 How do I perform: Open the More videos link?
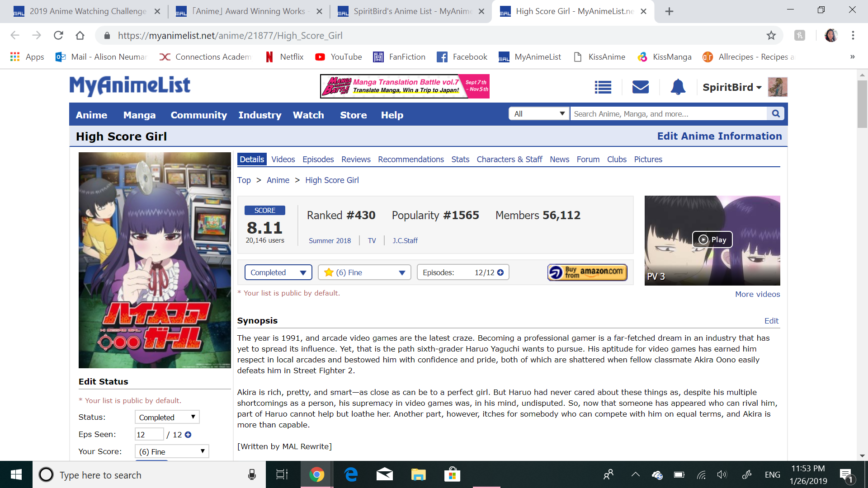[x=757, y=294]
